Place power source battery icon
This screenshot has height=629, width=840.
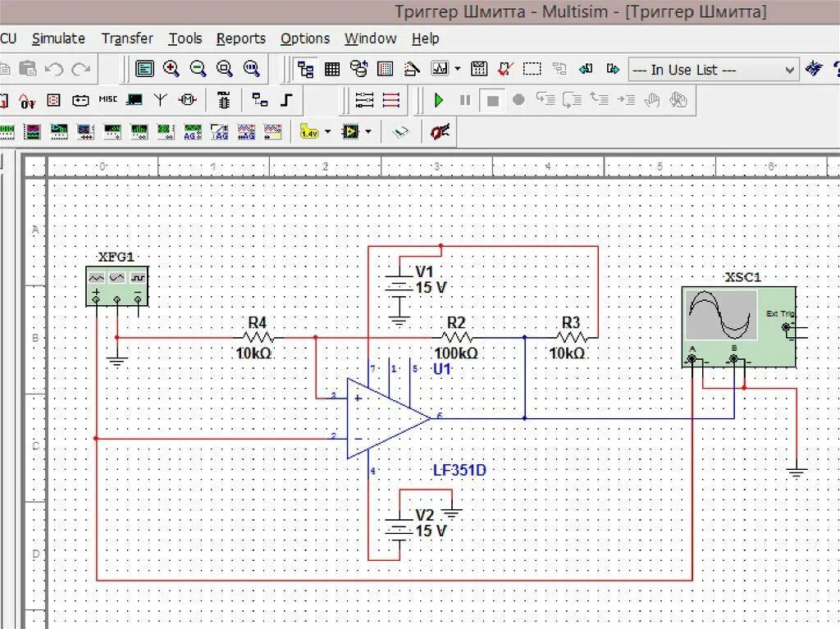click(x=80, y=100)
